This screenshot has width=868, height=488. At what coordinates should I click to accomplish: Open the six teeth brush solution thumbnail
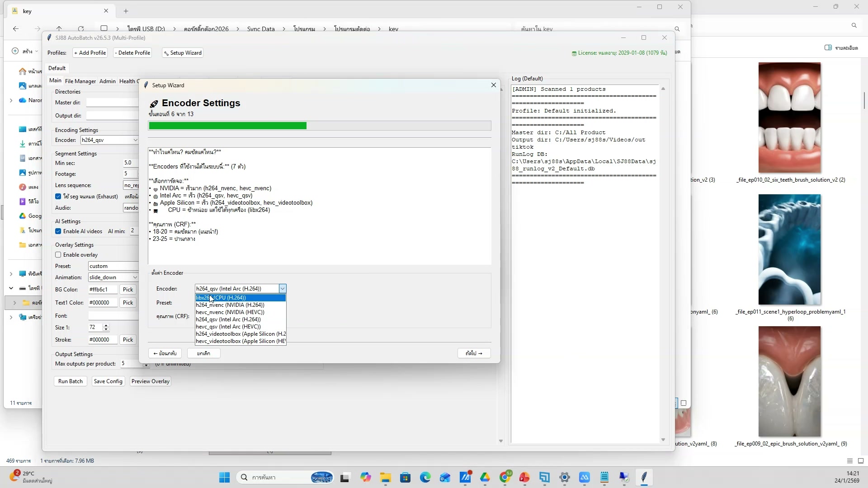[x=789, y=117]
